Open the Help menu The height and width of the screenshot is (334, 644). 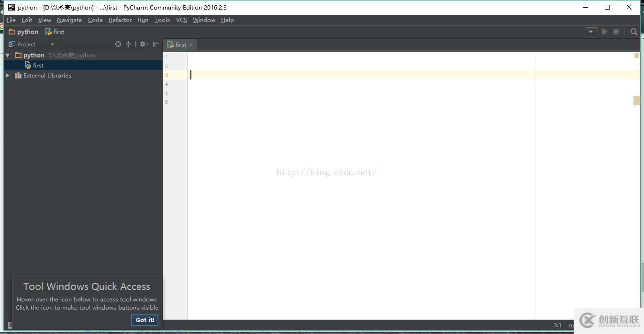click(227, 20)
